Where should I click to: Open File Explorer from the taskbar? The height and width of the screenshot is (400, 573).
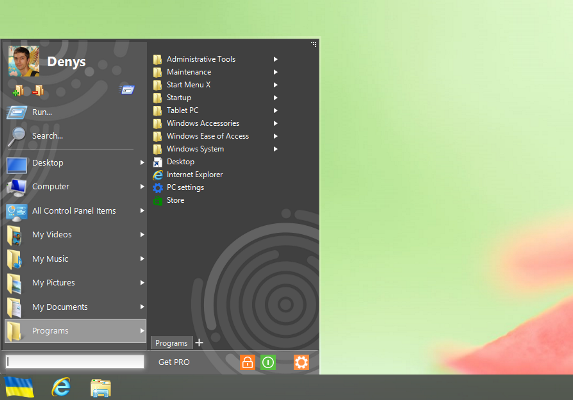101,388
